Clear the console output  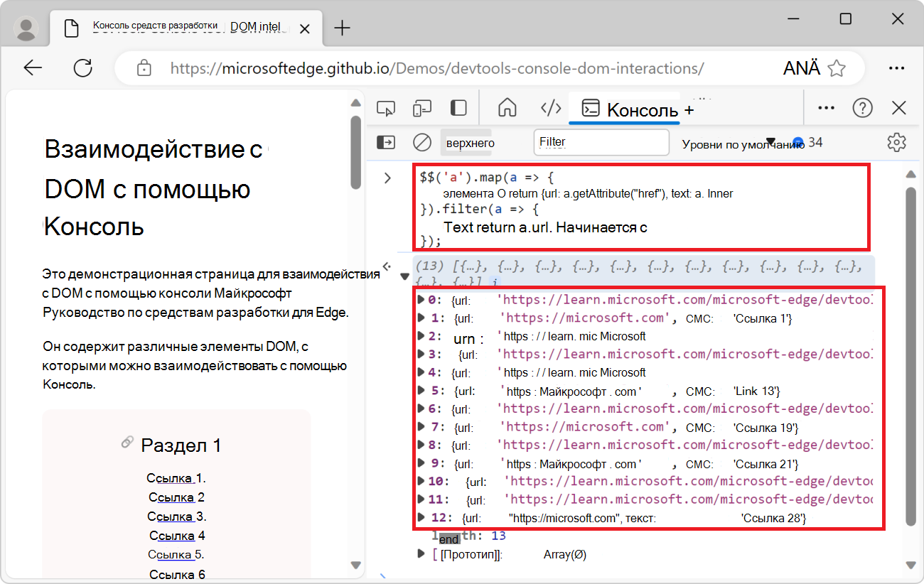(421, 142)
